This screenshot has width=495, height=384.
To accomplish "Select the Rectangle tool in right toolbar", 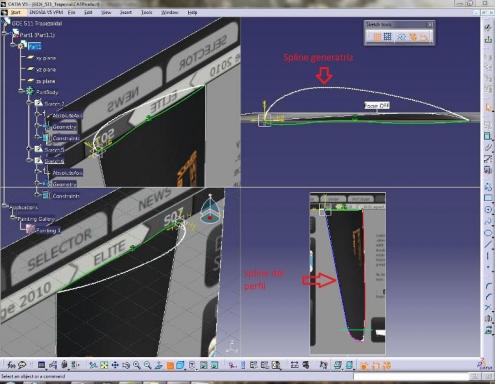I will (488, 198).
